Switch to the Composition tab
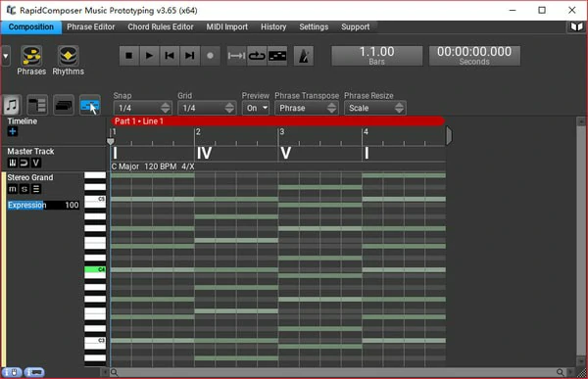 31,27
